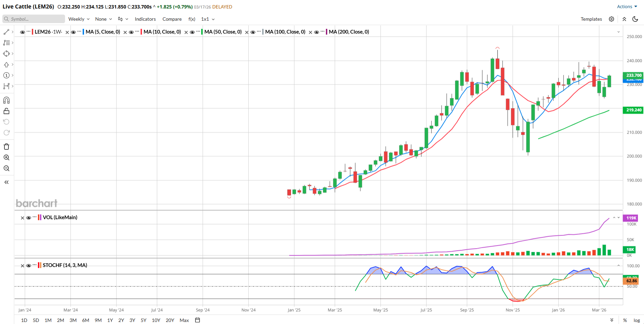Expand the Actions dropdown menu
The width and height of the screenshot is (644, 324).
(627, 6)
